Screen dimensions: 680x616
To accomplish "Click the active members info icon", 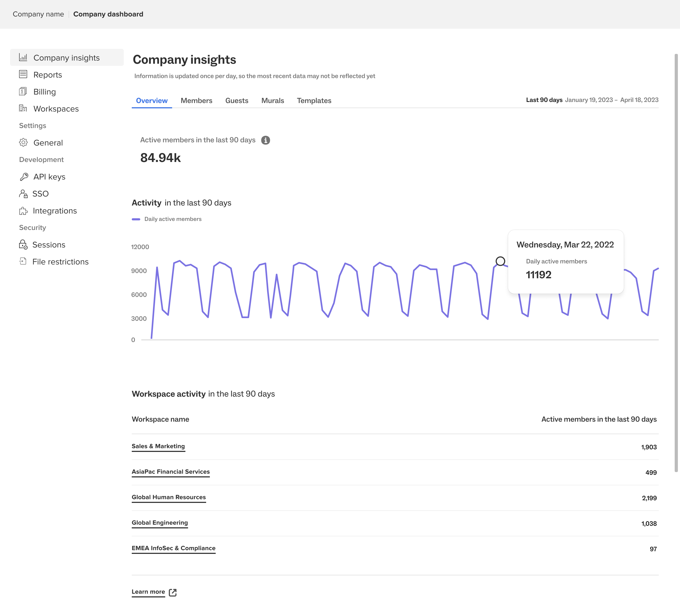I will [265, 140].
